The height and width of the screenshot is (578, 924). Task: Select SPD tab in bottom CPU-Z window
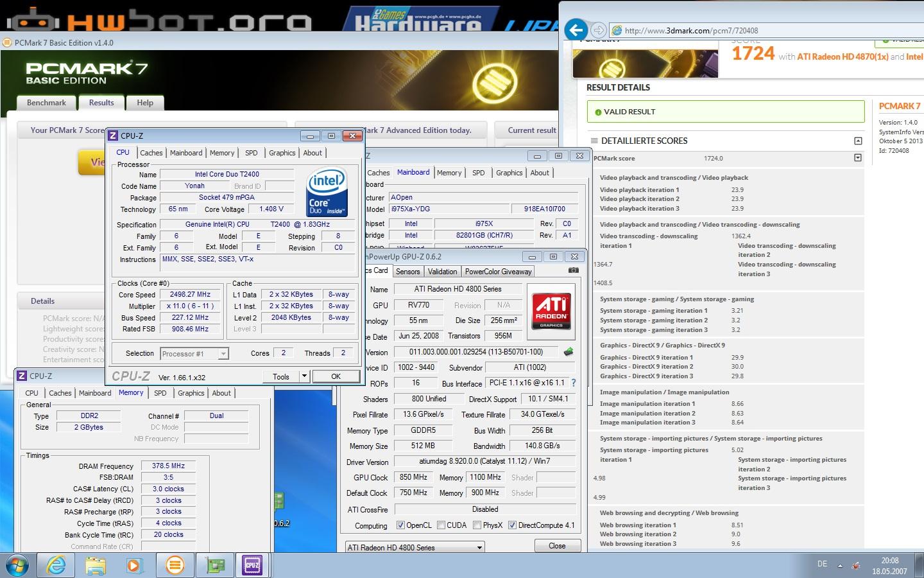pyautogui.click(x=160, y=393)
